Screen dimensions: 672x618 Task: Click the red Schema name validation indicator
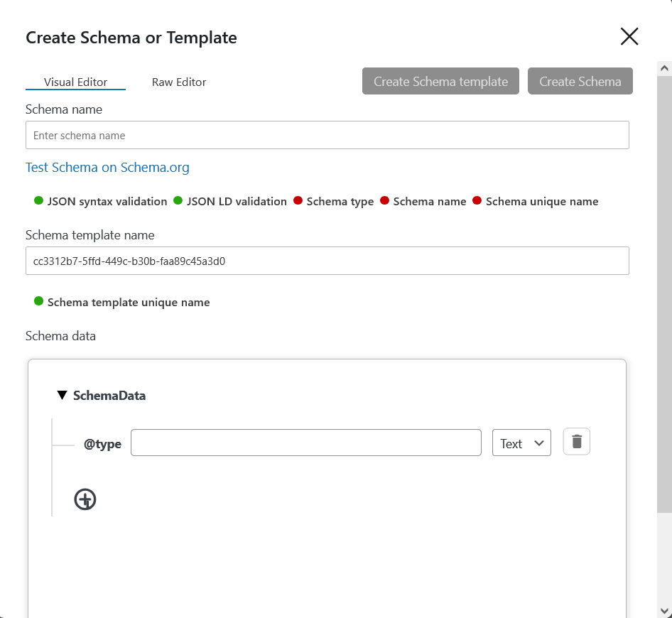(x=384, y=201)
